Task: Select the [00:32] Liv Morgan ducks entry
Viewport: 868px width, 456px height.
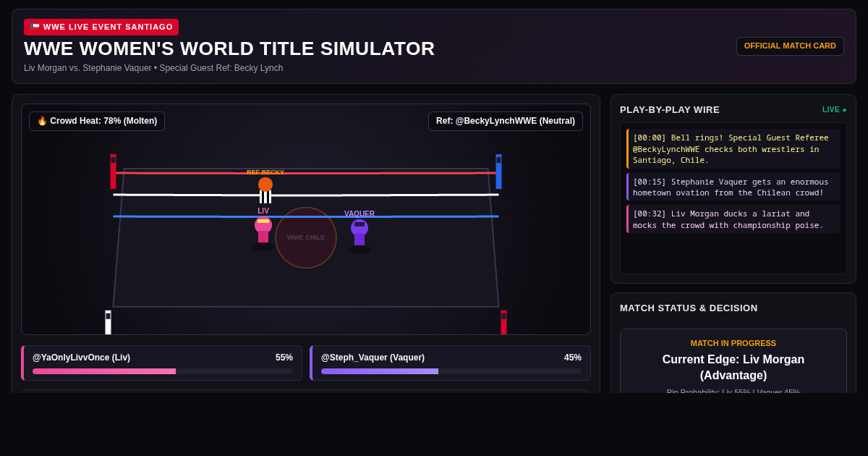Action: 733,219
